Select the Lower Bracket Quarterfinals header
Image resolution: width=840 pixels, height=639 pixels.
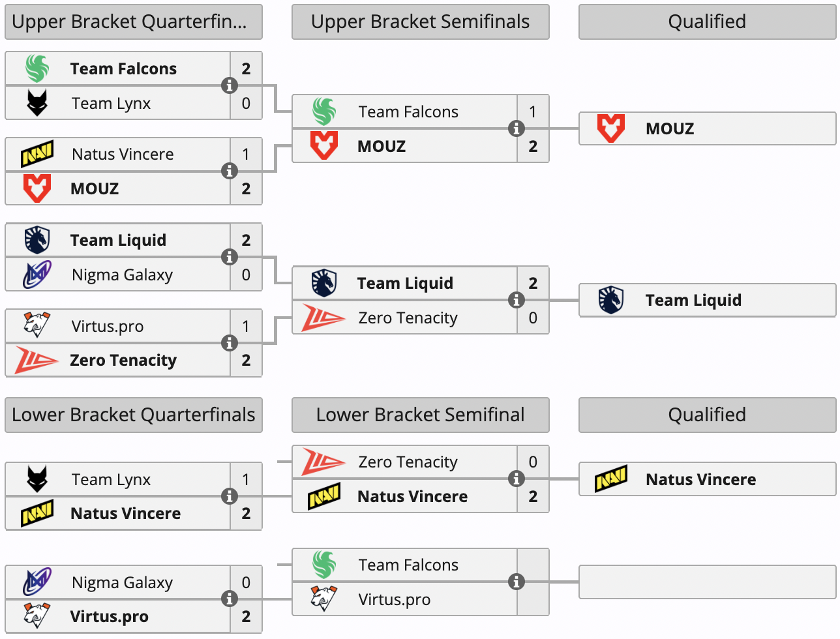coord(133,415)
